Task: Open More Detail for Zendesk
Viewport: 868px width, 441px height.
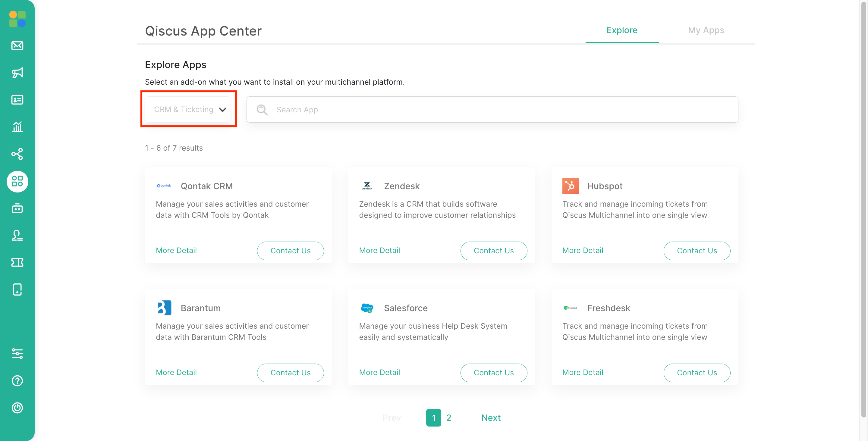Action: tap(379, 250)
